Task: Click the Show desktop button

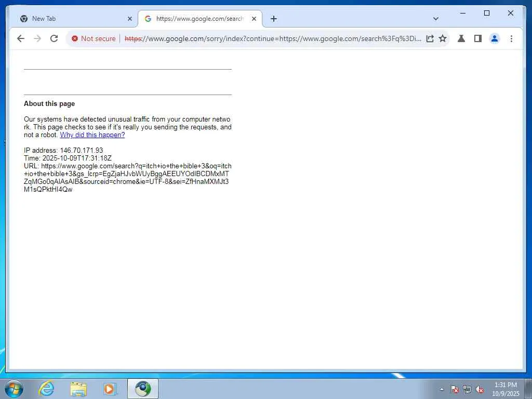Action: coord(528,389)
